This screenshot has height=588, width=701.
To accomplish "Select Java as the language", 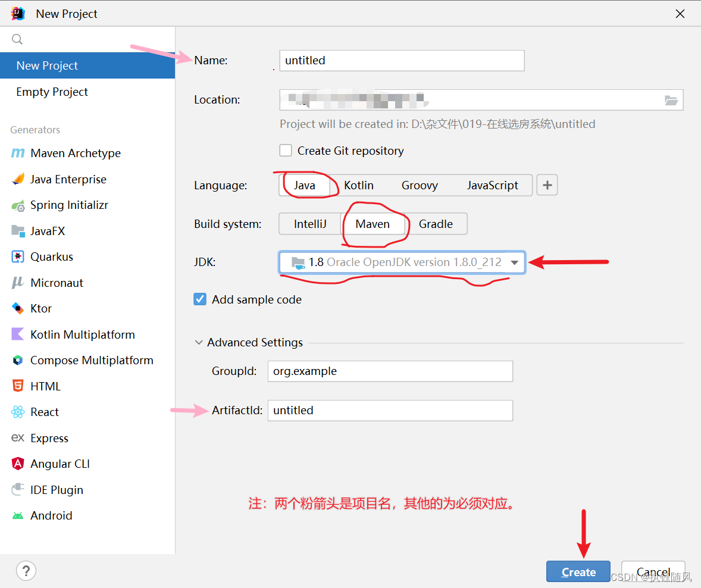I will (x=305, y=185).
